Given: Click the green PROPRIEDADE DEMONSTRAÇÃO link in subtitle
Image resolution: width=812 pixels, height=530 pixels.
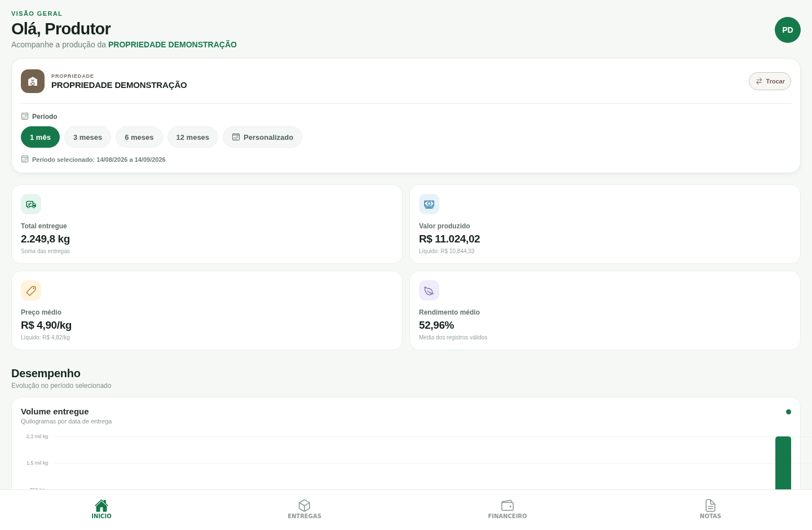Looking at the screenshot, I should 173,45.
